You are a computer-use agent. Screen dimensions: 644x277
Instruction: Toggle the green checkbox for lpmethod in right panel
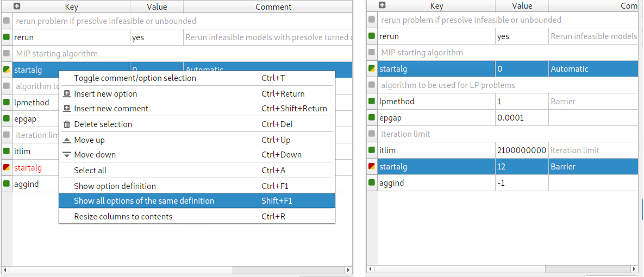(x=372, y=102)
